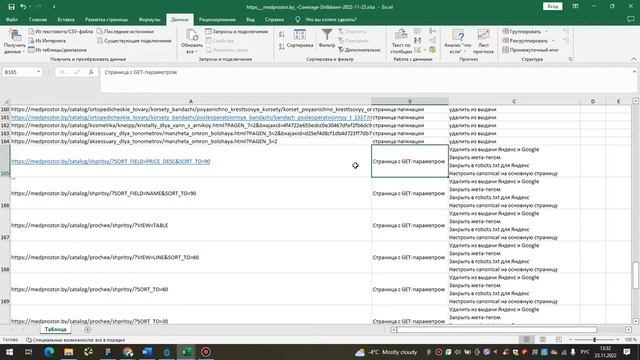
Task: Open Microsoft Edge from the taskbar
Action: point(49,352)
